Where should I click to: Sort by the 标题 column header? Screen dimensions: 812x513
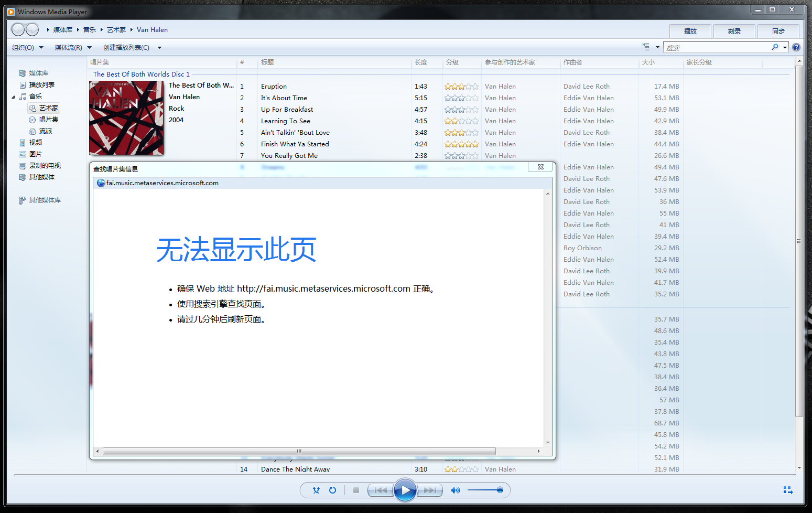267,62
